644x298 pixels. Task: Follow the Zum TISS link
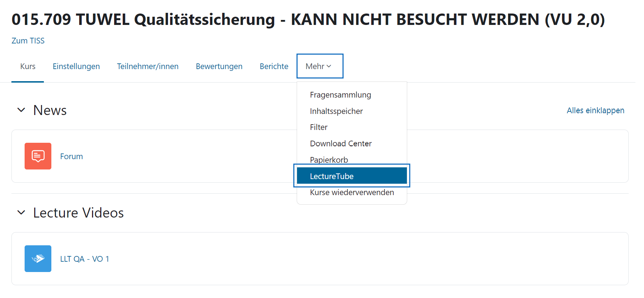pos(28,41)
